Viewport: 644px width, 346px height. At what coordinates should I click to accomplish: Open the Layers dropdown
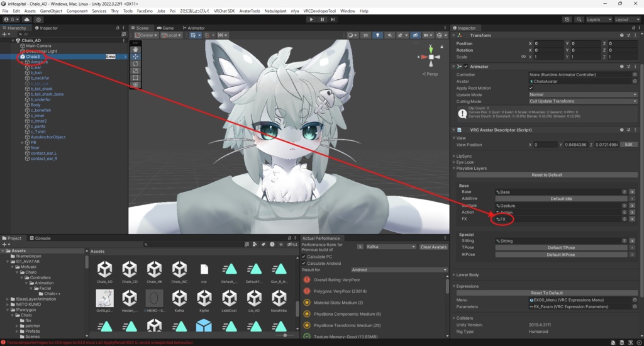(x=599, y=20)
